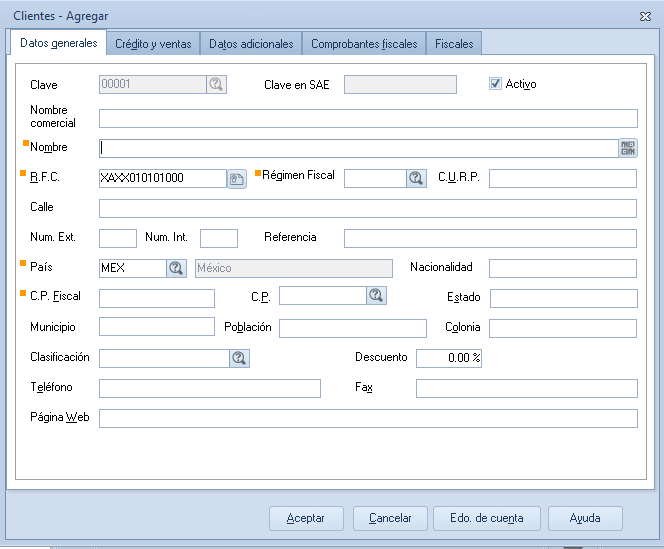Viewport: 664px width, 549px height.
Task: Focus the Nombre comercial input field
Action: [368, 119]
